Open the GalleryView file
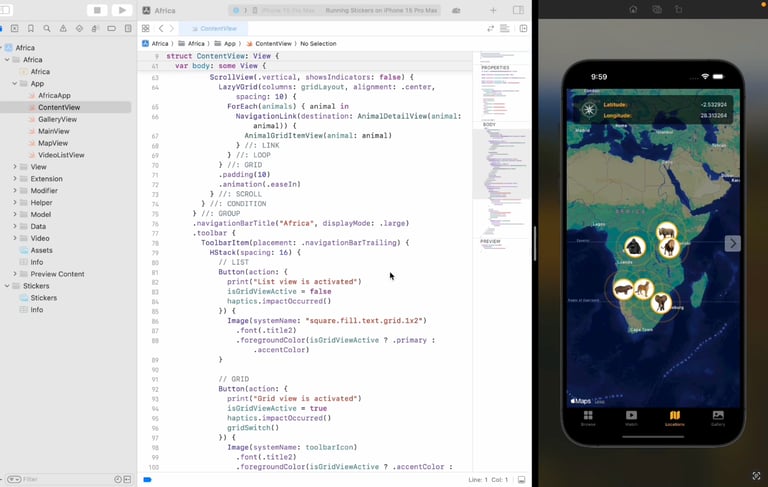The width and height of the screenshot is (768, 487). coord(57,119)
